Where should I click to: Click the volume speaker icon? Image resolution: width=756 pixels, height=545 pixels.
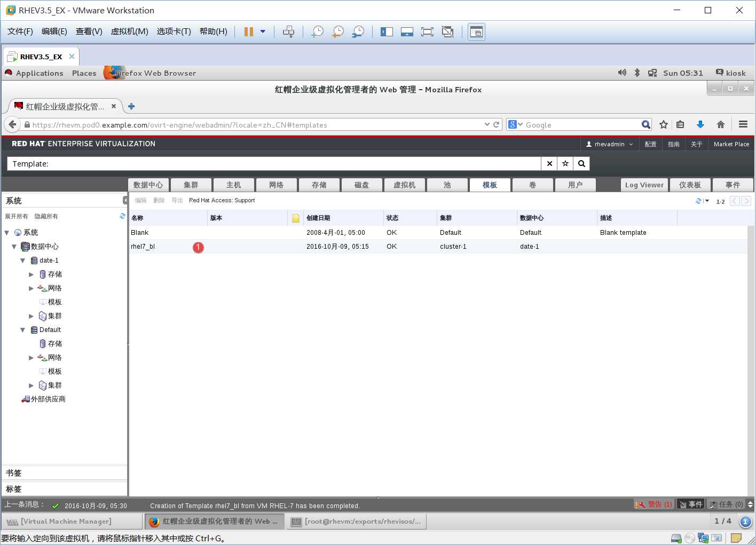click(622, 73)
